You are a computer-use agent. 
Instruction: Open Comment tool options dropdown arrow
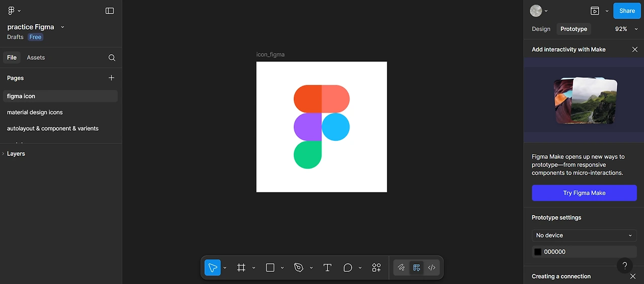pyautogui.click(x=360, y=268)
